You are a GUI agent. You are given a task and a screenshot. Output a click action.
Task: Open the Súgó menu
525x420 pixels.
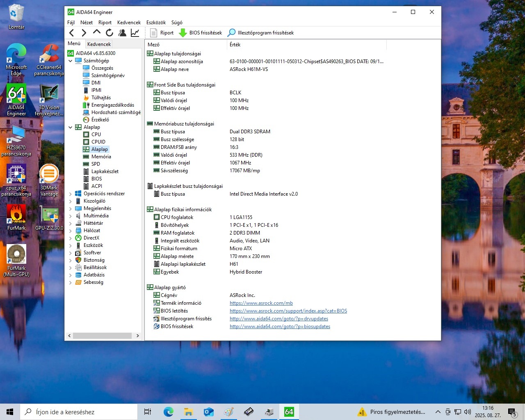pos(177,23)
